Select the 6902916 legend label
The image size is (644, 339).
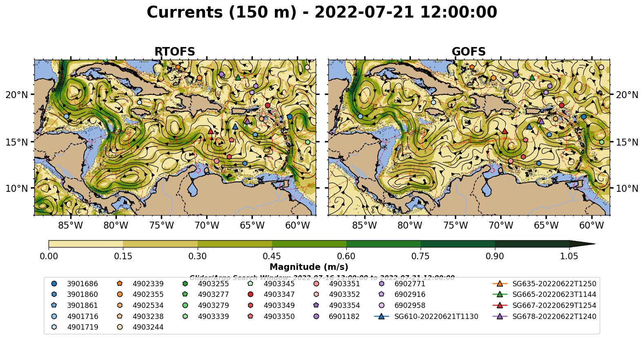410,294
